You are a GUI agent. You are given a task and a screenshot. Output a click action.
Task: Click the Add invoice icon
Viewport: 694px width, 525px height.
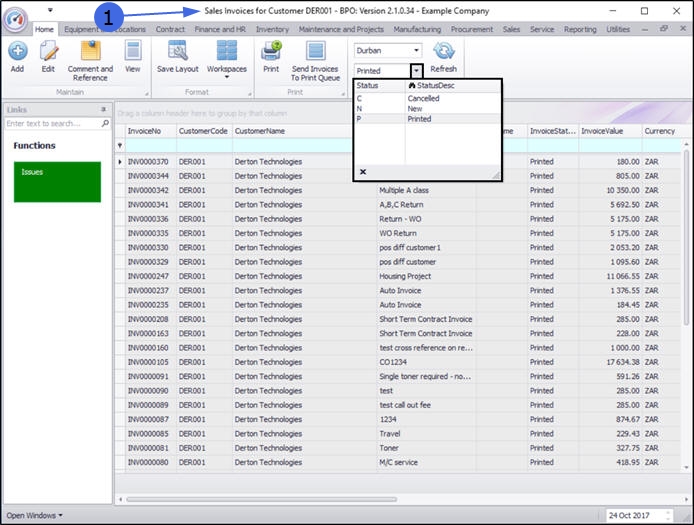coord(18,57)
